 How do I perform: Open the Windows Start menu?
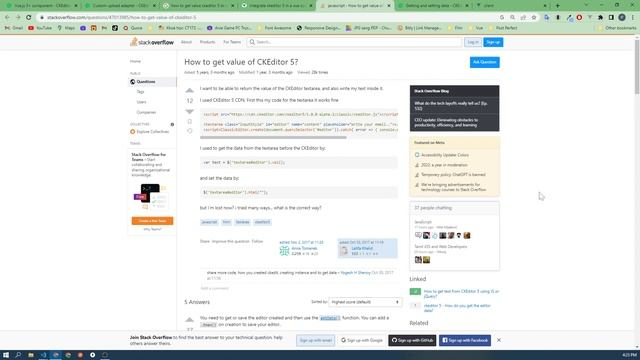coord(6,355)
